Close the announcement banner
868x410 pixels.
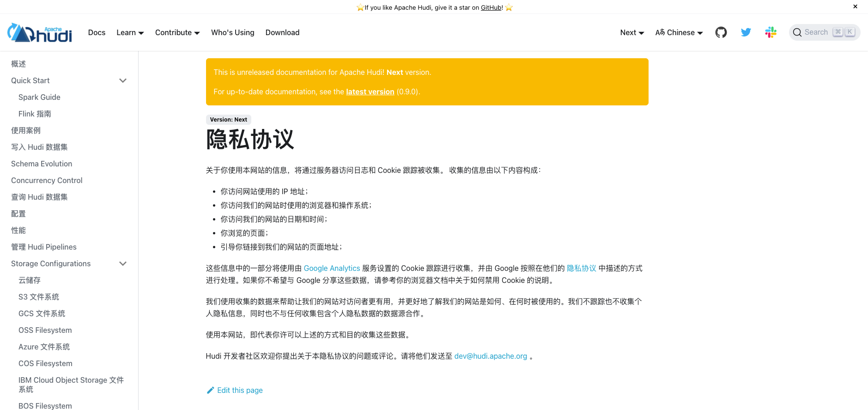click(x=855, y=6)
